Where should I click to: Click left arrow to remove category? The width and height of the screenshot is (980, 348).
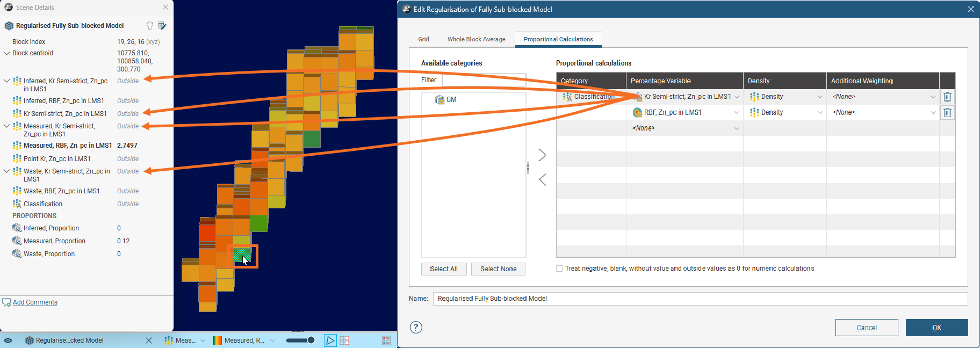(542, 179)
